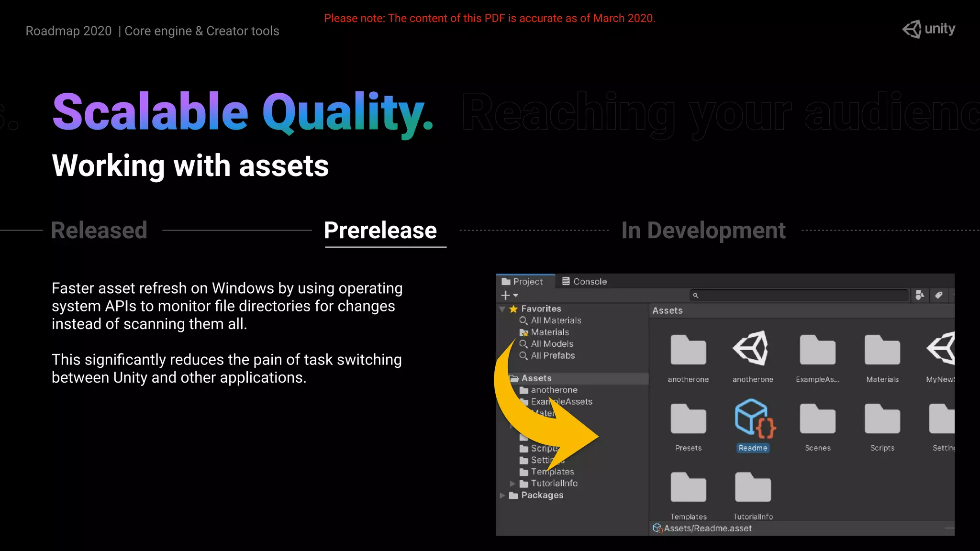Select the All Models saved search
This screenshot has height=551, width=980.
pyautogui.click(x=546, y=344)
